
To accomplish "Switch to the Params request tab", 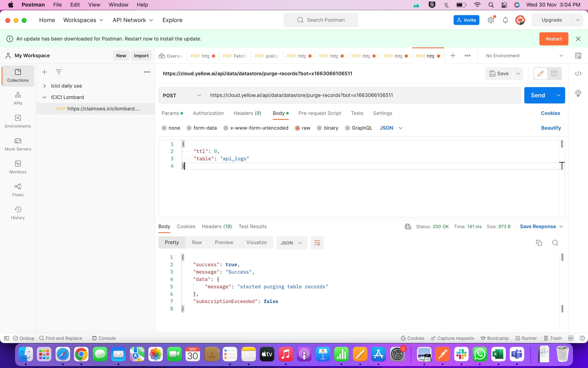I will (172, 113).
